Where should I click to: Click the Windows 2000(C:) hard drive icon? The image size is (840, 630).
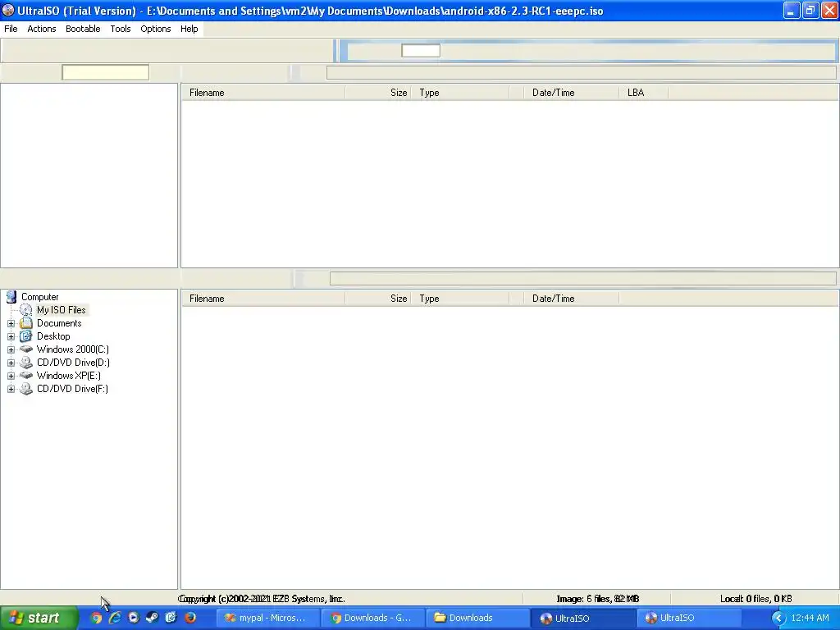(25, 349)
